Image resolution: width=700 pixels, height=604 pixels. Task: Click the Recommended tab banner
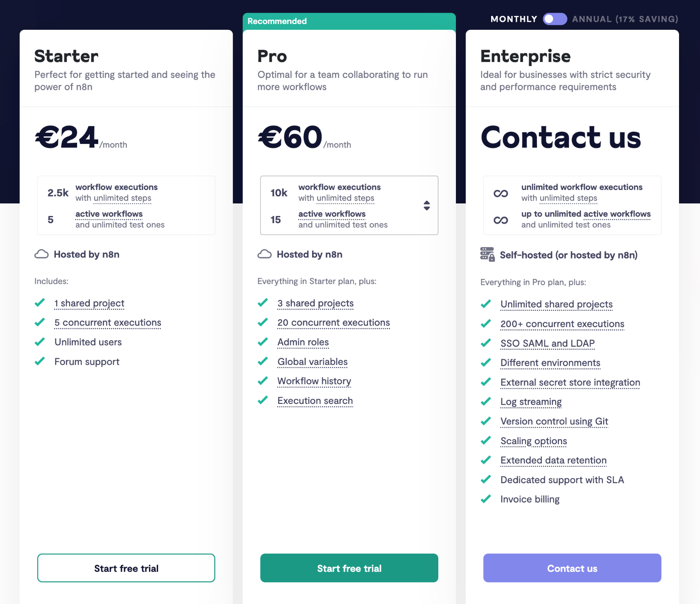pyautogui.click(x=349, y=21)
